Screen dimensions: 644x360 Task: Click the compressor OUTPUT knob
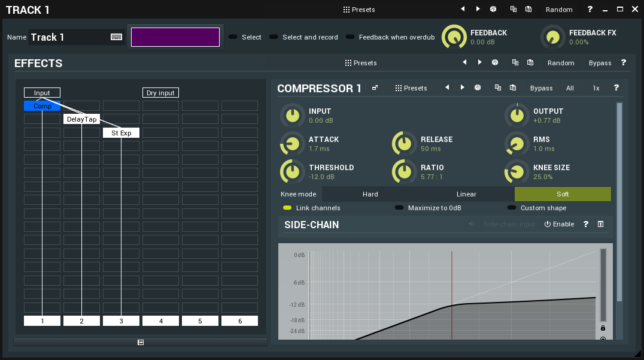tap(517, 116)
